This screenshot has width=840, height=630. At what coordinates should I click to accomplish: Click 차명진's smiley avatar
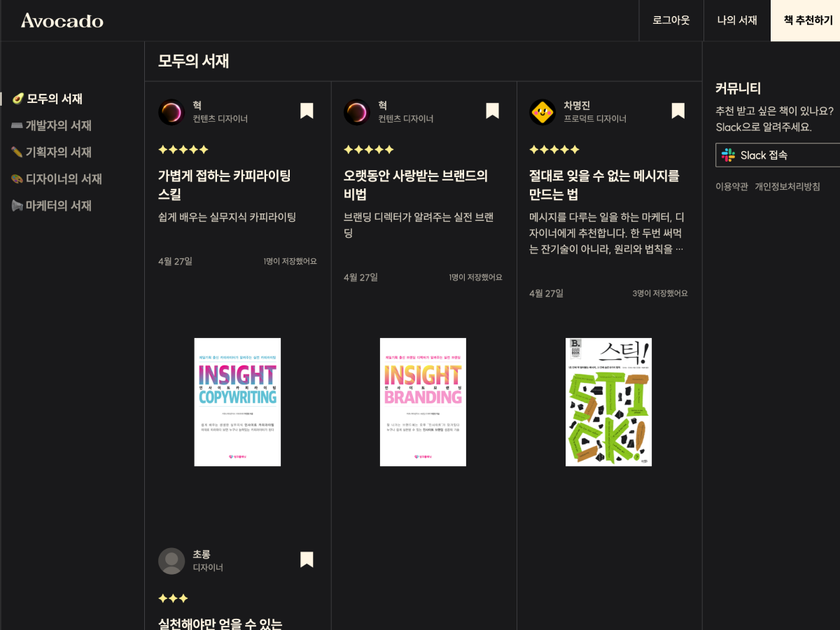542,112
